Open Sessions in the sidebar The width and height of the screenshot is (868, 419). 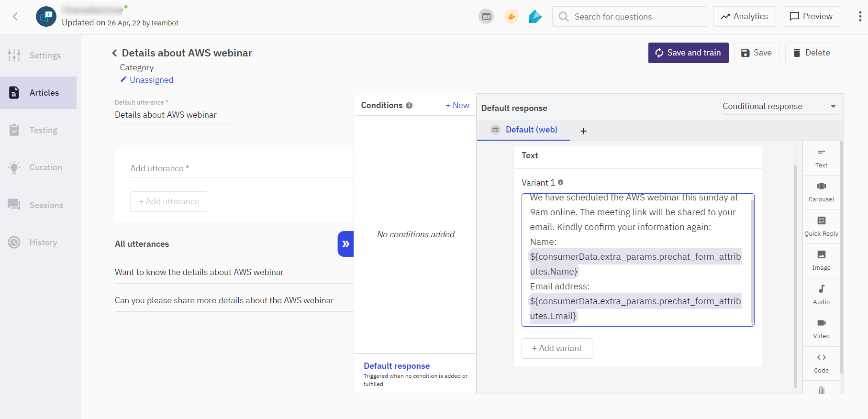pos(38,205)
